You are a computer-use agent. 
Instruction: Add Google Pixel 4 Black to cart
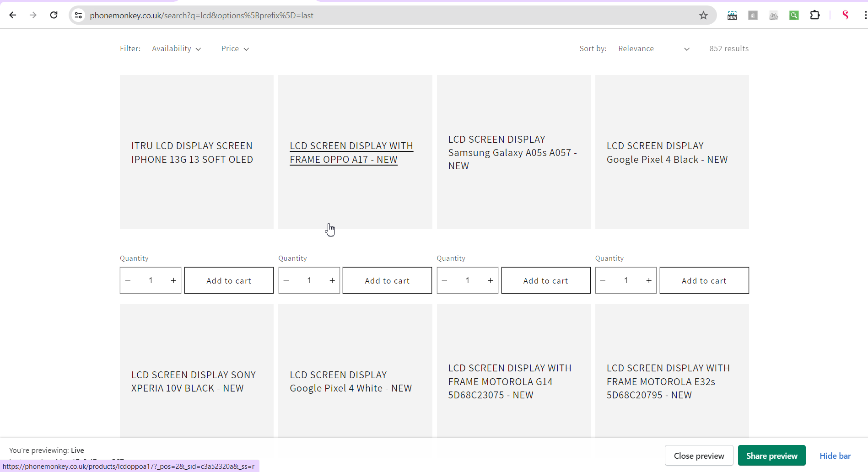pos(704,280)
